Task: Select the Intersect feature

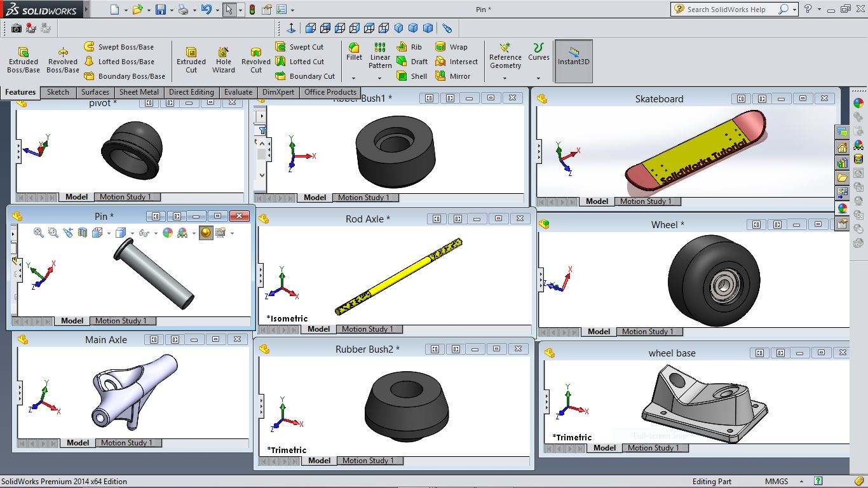Action: tap(456, 62)
